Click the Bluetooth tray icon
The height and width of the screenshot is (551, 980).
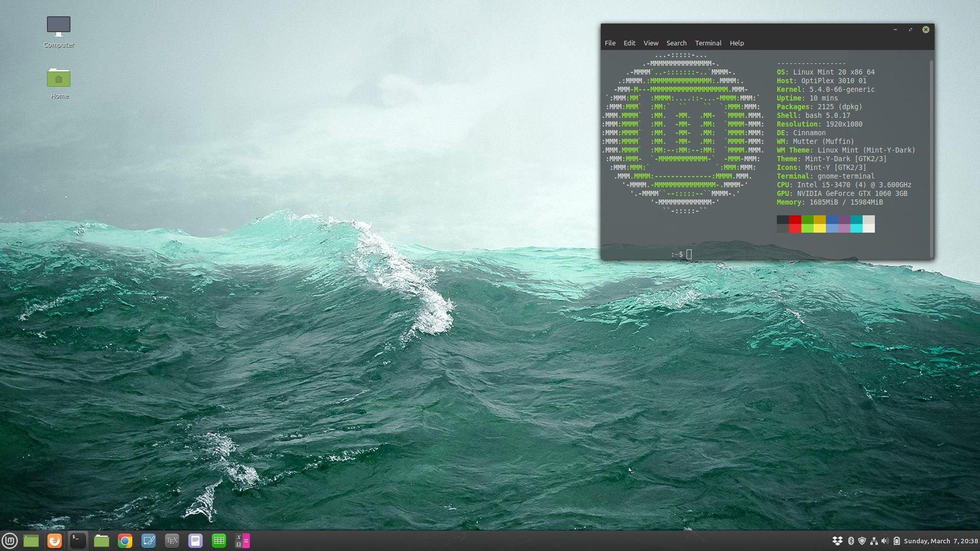click(x=851, y=541)
